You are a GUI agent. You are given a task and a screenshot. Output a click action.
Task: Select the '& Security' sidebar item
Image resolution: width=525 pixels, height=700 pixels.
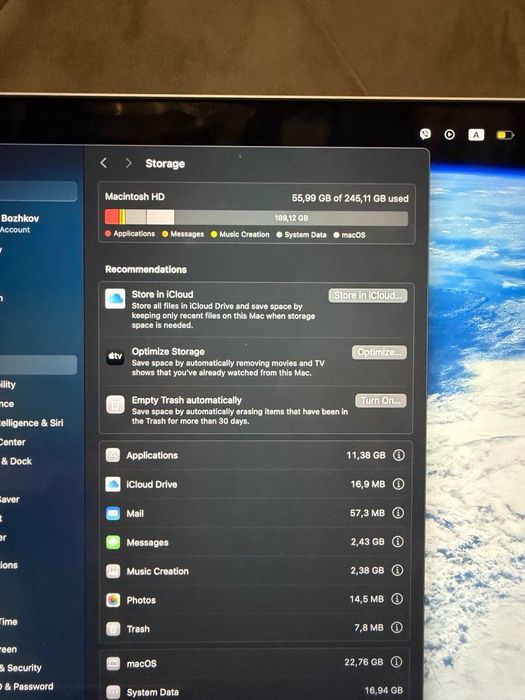pyautogui.click(x=21, y=668)
